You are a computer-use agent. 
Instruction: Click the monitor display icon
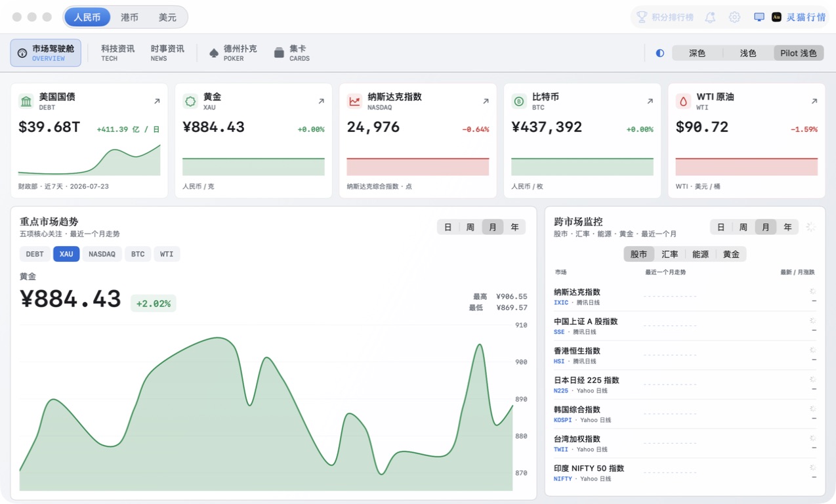(759, 17)
